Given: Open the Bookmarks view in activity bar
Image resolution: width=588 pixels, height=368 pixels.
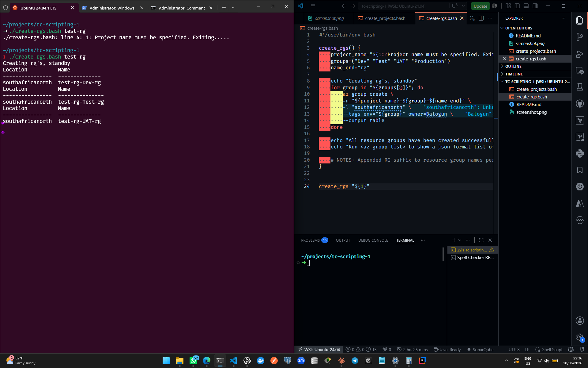Looking at the screenshot, I should pyautogui.click(x=579, y=170).
